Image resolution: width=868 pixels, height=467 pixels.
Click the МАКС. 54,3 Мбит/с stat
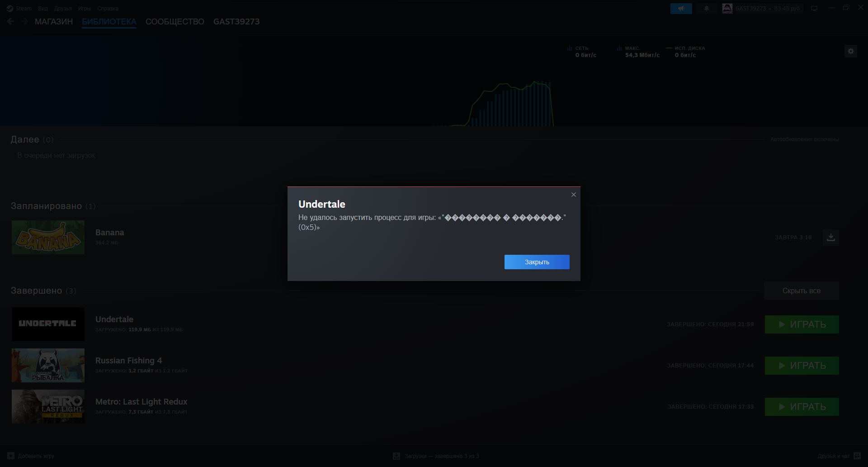pos(638,52)
